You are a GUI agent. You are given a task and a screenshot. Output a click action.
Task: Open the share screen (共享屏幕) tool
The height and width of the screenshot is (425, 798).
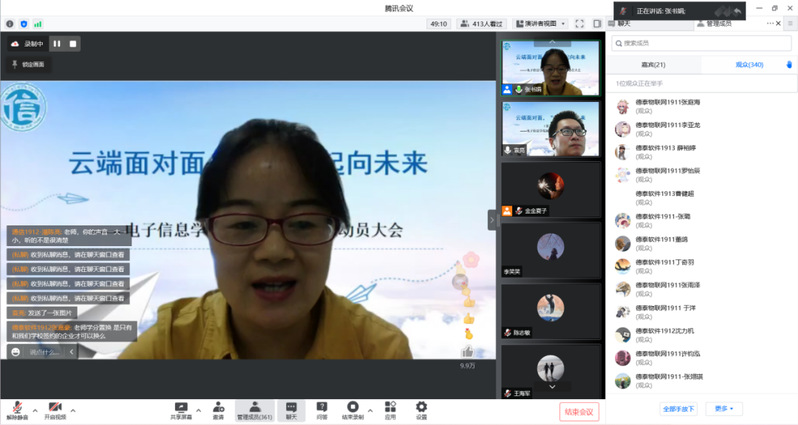(x=181, y=409)
